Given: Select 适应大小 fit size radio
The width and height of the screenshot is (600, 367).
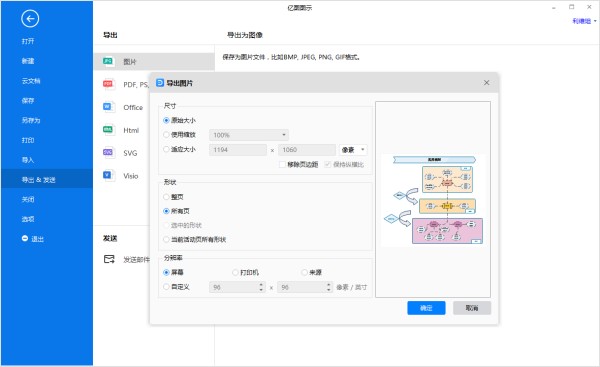Looking at the screenshot, I should pos(166,149).
